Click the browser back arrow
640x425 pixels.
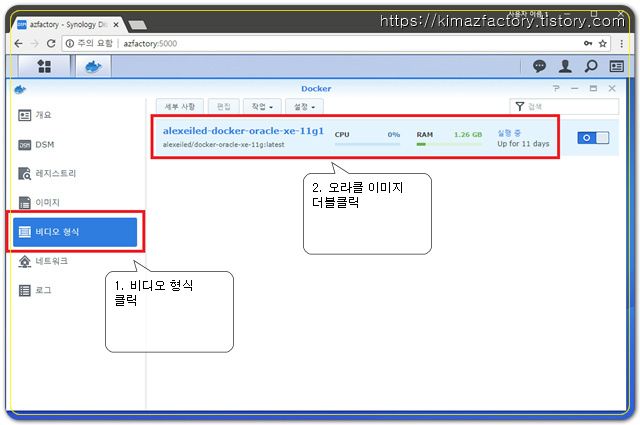pyautogui.click(x=18, y=43)
